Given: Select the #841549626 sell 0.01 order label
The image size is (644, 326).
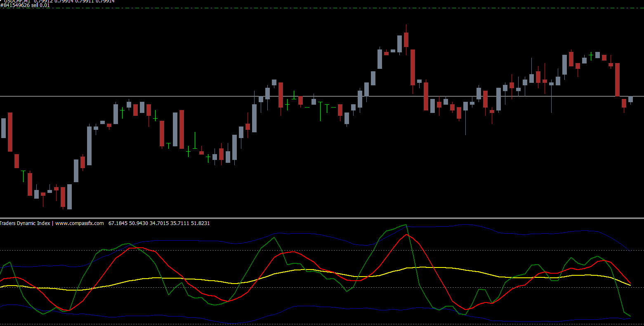Looking at the screenshot, I should (25, 6).
